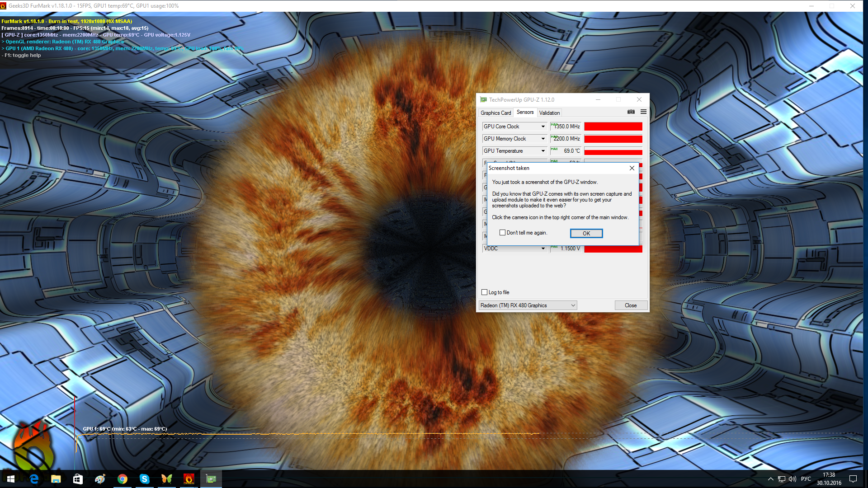
Task: Open Skype from the taskbar
Action: [x=145, y=479]
